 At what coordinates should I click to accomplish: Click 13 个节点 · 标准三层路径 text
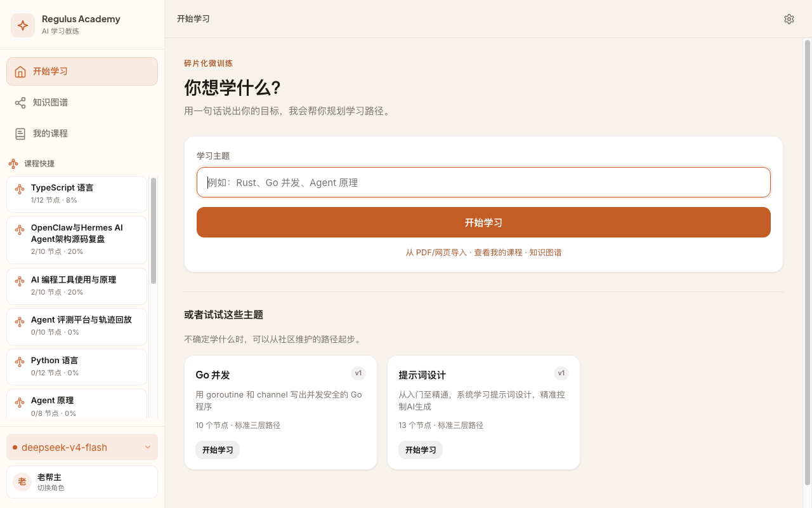tap(441, 425)
